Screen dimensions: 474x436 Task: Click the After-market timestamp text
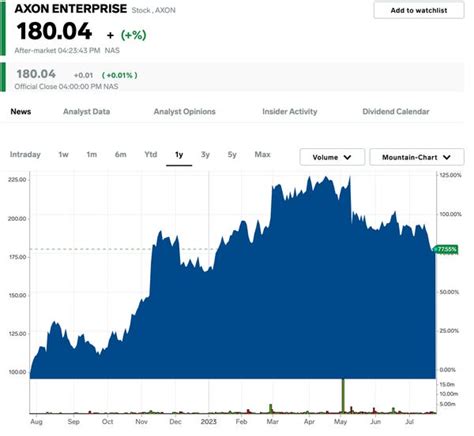pos(67,51)
